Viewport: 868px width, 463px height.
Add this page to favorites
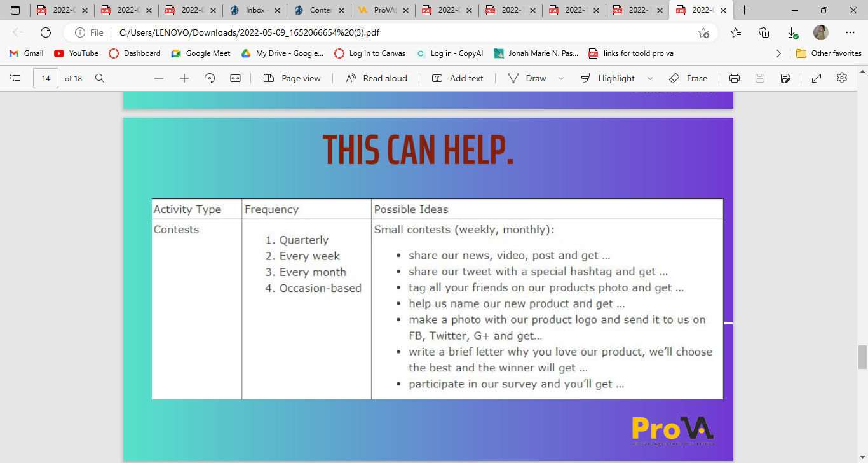coord(703,32)
